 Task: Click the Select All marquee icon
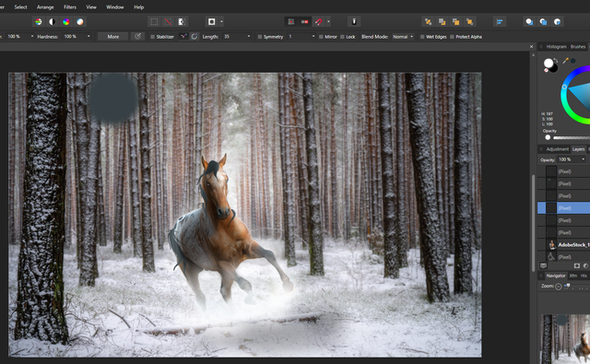[x=154, y=22]
